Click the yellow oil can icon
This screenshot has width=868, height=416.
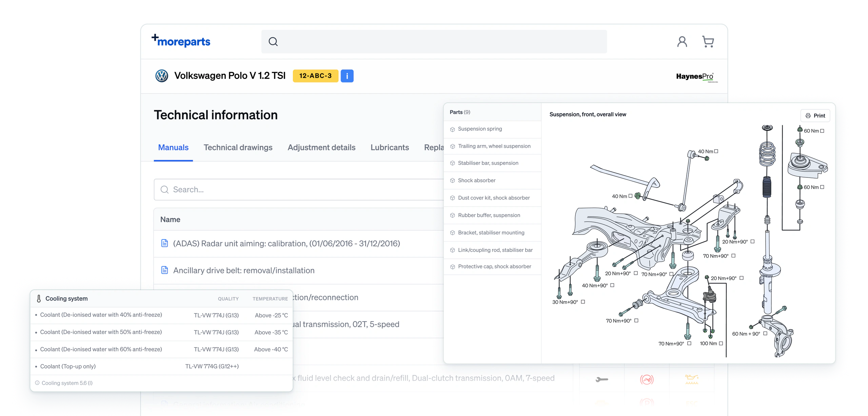click(x=692, y=379)
